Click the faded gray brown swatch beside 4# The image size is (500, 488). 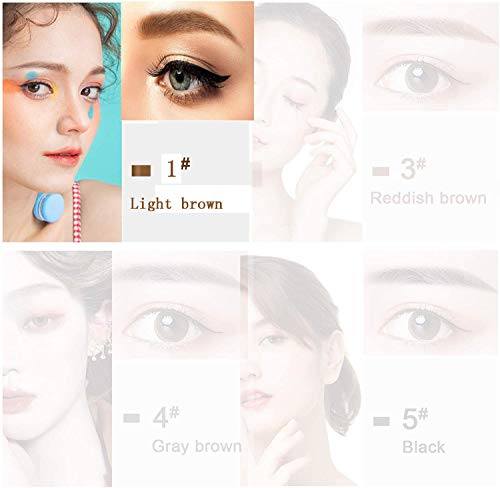pyautogui.click(x=131, y=418)
